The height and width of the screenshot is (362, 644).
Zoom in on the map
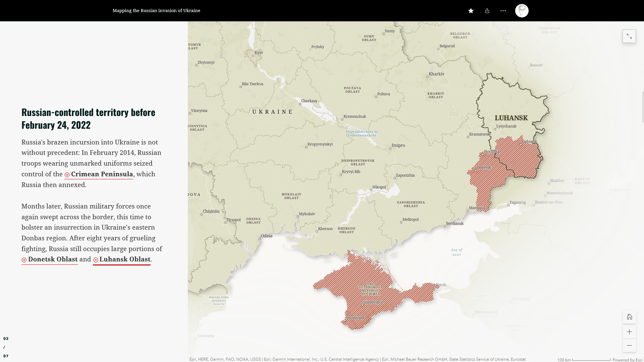coord(629,332)
